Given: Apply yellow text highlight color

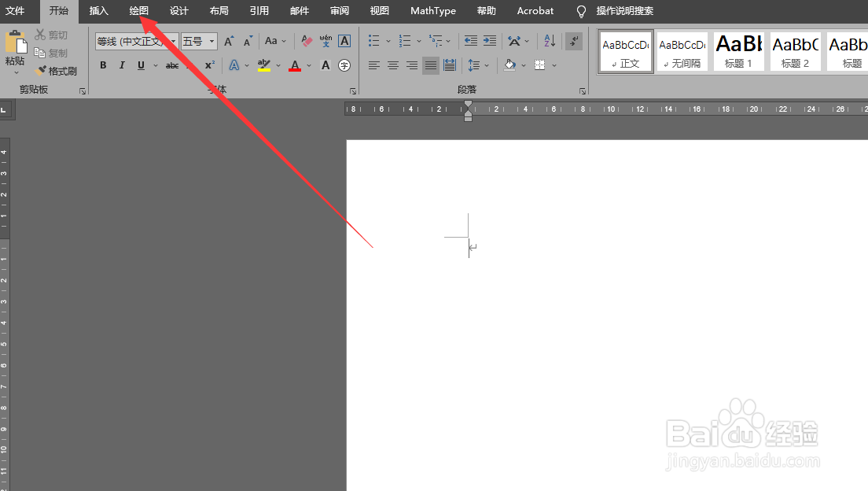Looking at the screenshot, I should pos(264,65).
